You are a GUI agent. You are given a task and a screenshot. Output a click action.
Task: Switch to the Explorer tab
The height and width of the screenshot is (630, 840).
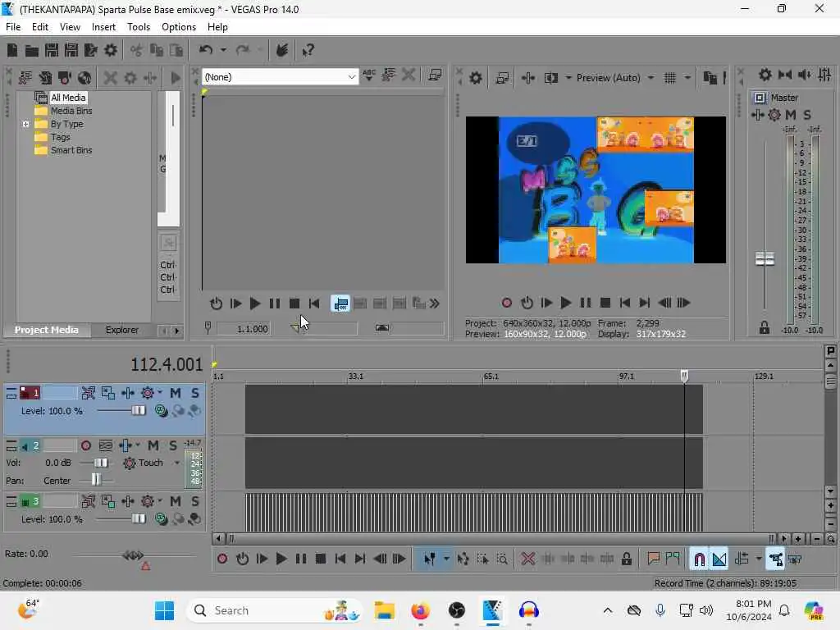tap(121, 330)
